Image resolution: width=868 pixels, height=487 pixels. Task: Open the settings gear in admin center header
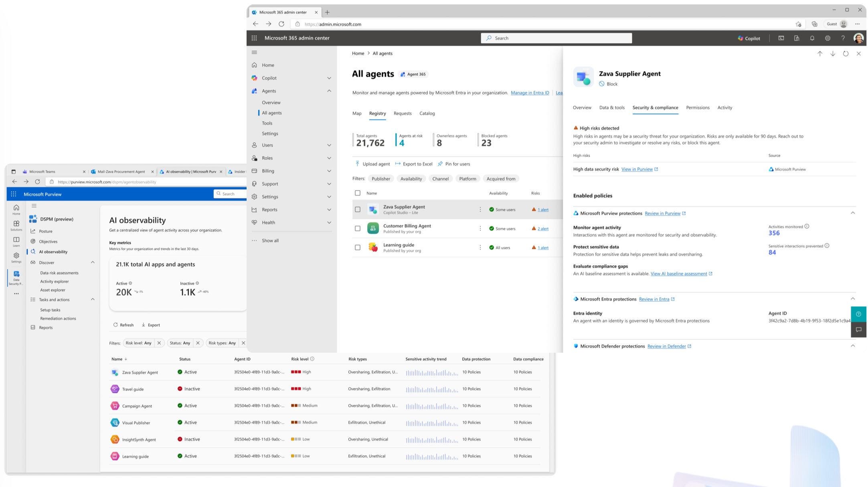tap(828, 38)
